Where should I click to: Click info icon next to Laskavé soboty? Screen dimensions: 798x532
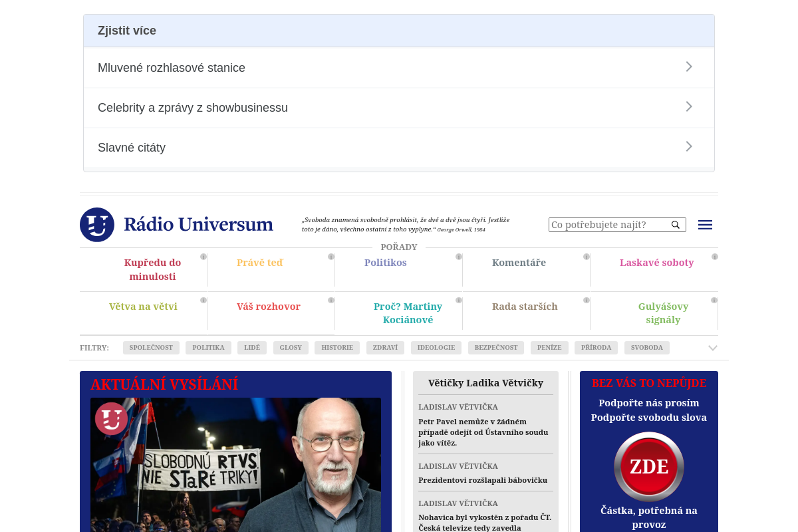(715, 257)
